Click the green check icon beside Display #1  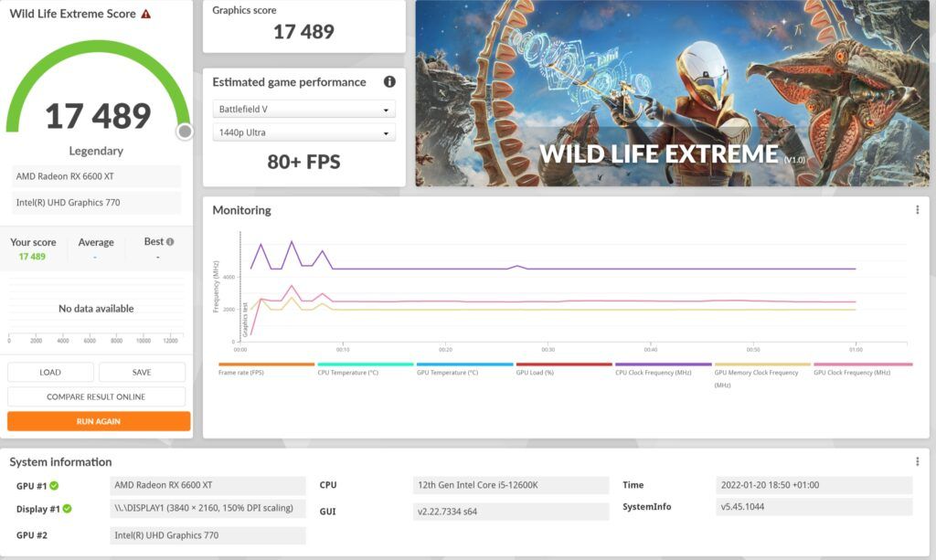[x=67, y=509]
